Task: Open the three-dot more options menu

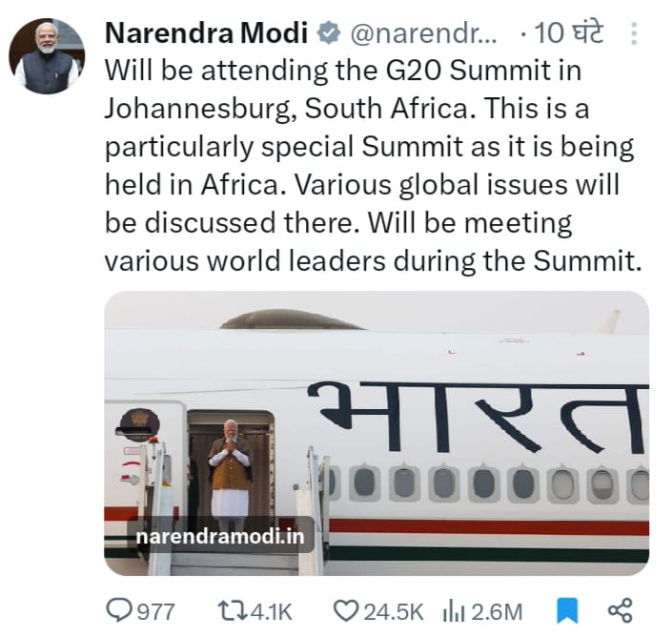Action: [635, 34]
